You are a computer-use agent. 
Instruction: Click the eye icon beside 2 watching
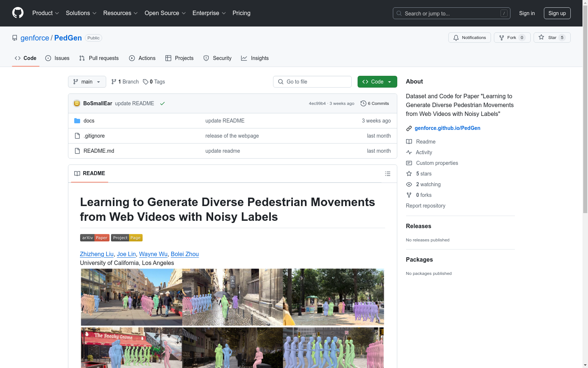click(409, 184)
